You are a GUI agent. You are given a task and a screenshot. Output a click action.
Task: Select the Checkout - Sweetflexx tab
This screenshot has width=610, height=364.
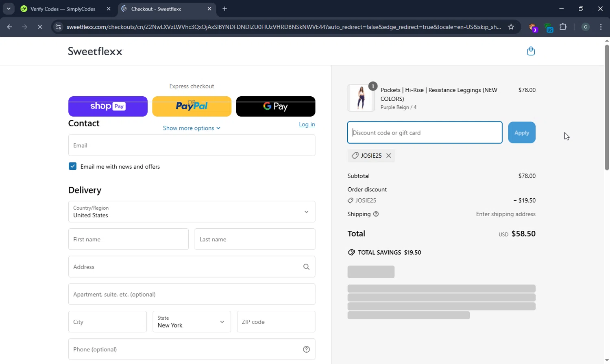(x=167, y=9)
